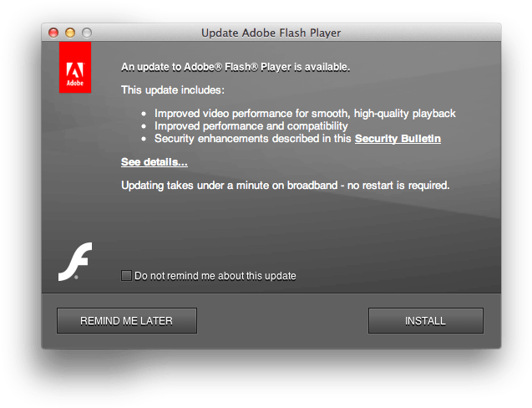
Task: Start the update with INSTALL
Action: (425, 321)
